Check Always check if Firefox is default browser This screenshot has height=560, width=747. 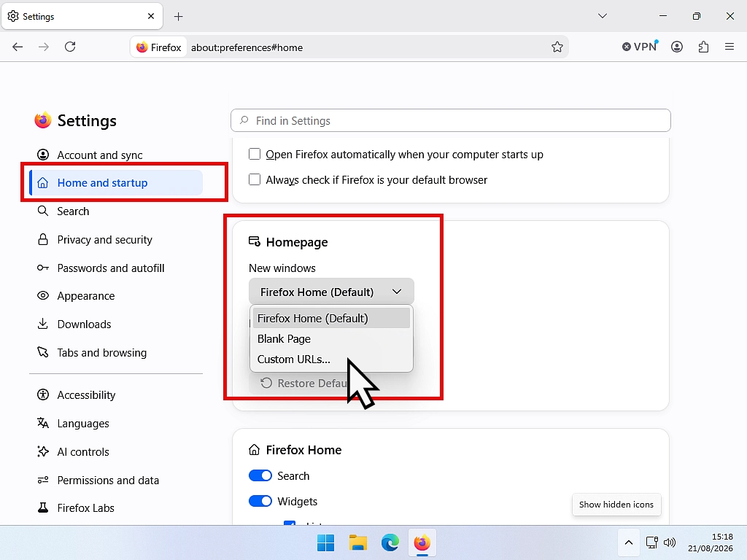click(255, 179)
